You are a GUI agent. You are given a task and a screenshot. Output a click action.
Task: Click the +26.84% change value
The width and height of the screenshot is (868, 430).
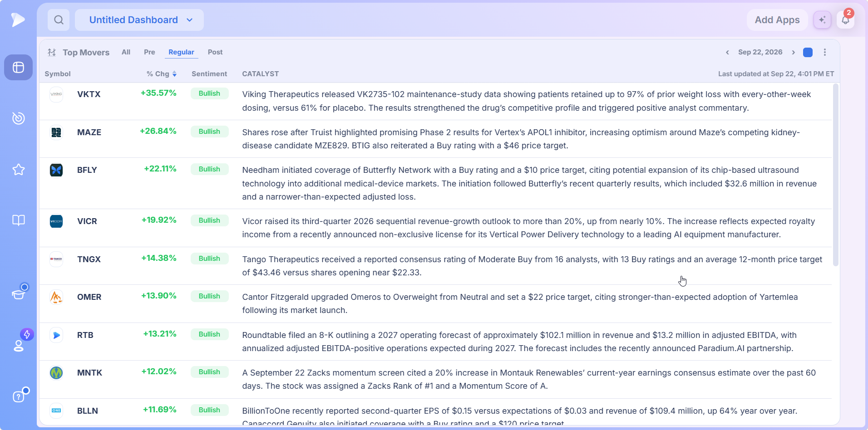coord(158,131)
